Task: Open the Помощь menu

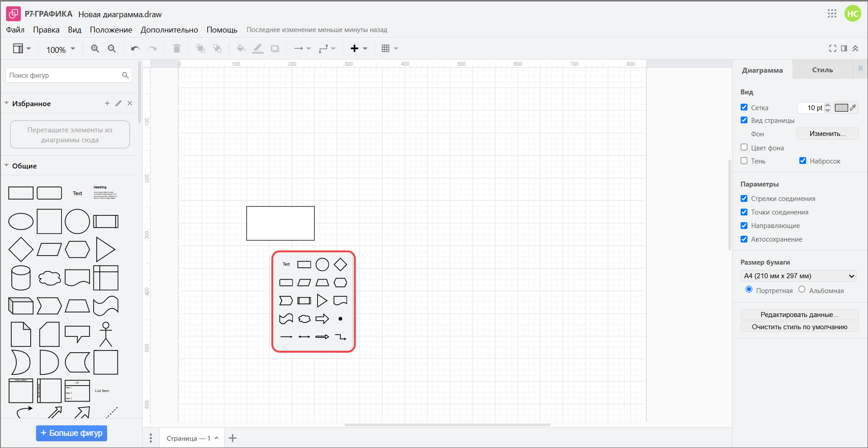Action: (222, 30)
